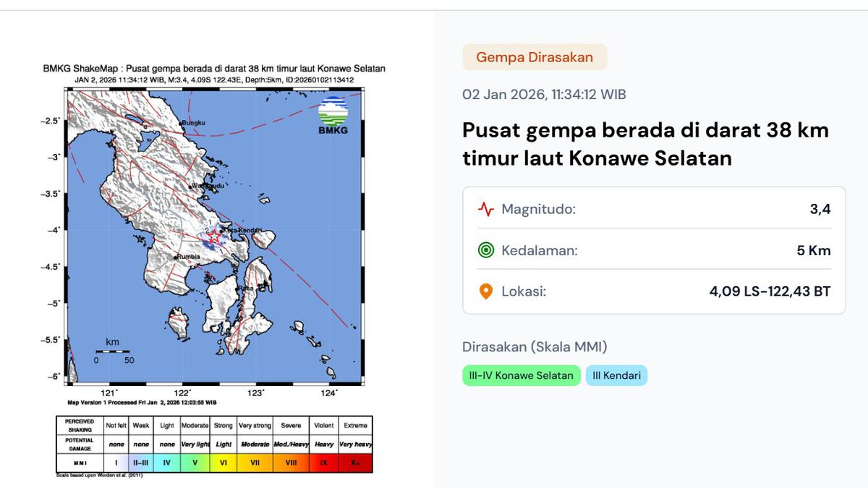The width and height of the screenshot is (868, 488).
Task: Click the km scale bar on map
Action: (112, 351)
